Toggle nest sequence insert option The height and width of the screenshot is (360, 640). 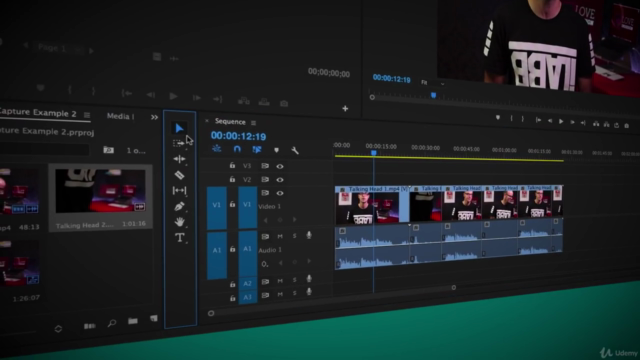[x=216, y=149]
